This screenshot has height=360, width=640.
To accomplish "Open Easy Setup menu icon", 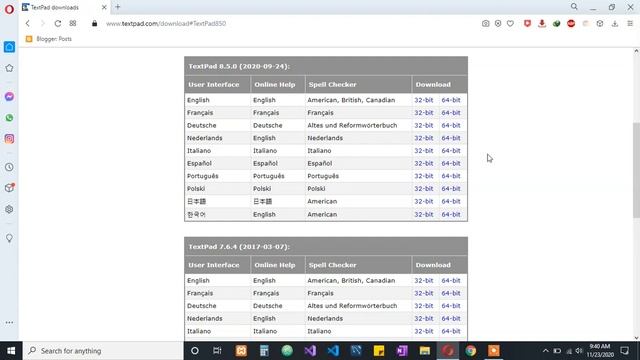I will click(630, 24).
